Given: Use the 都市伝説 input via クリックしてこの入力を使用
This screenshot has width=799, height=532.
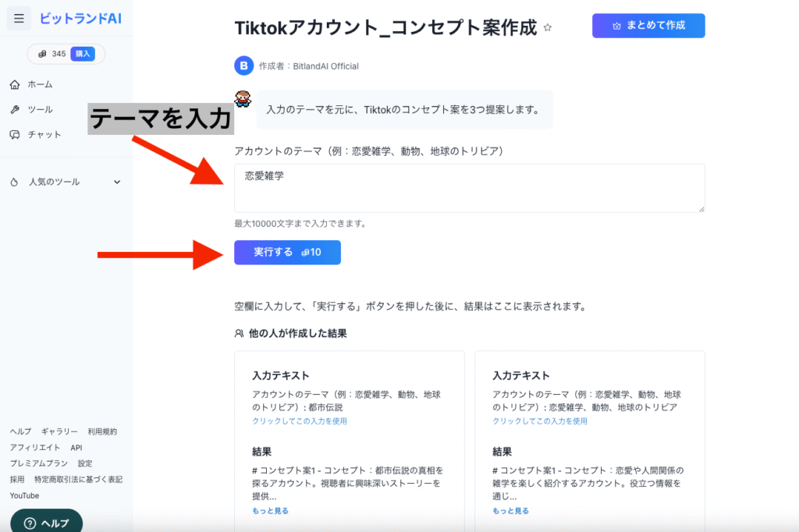Looking at the screenshot, I should (x=300, y=421).
